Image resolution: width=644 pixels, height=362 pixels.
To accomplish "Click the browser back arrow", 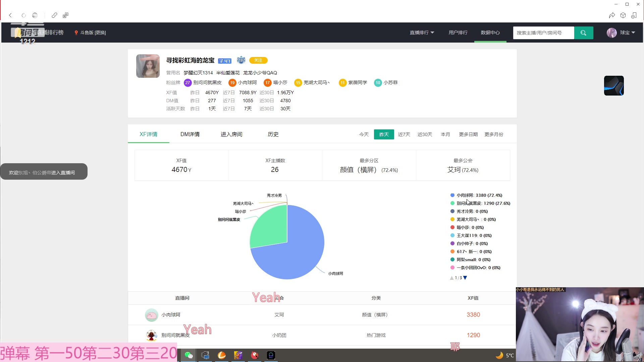I will click(10, 15).
